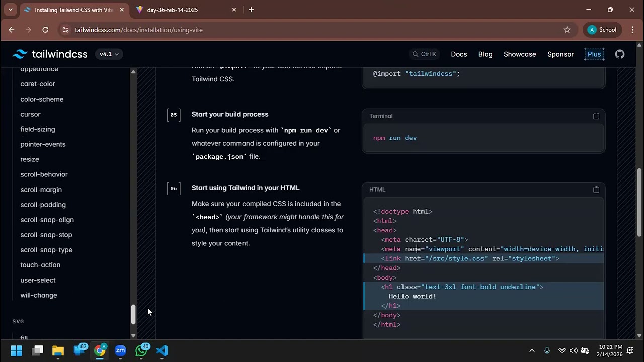Click the sidebar scroll down arrow
The width and height of the screenshot is (644, 362).
coord(133,336)
